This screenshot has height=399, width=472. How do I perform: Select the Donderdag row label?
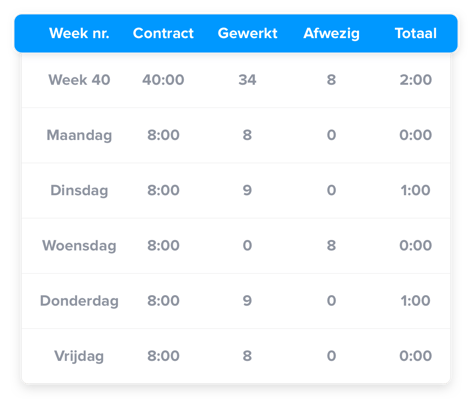point(79,301)
